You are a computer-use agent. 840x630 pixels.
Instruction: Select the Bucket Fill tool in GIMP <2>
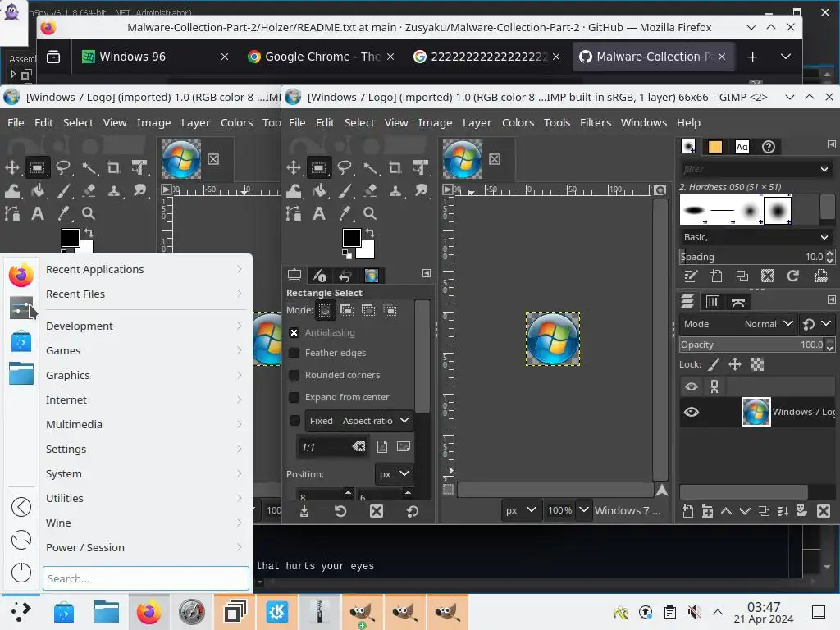[x=319, y=190]
